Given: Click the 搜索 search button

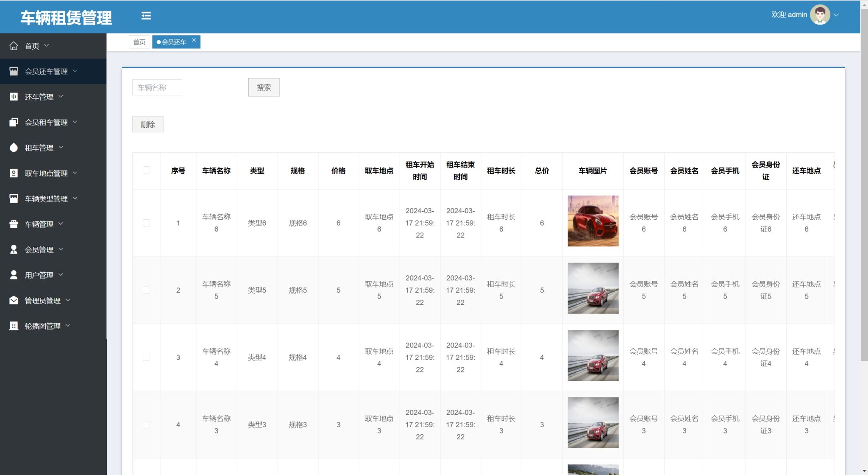Looking at the screenshot, I should click(x=264, y=87).
